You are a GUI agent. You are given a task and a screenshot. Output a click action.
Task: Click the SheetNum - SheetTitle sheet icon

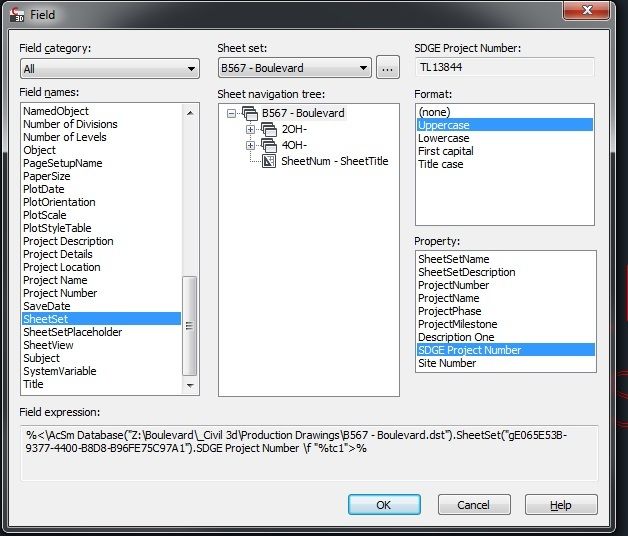pyautogui.click(x=269, y=161)
